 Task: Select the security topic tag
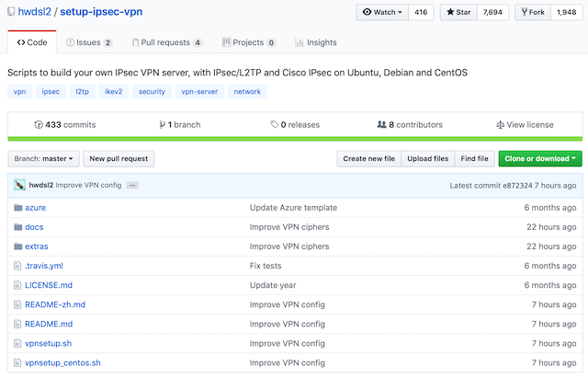[x=152, y=92]
